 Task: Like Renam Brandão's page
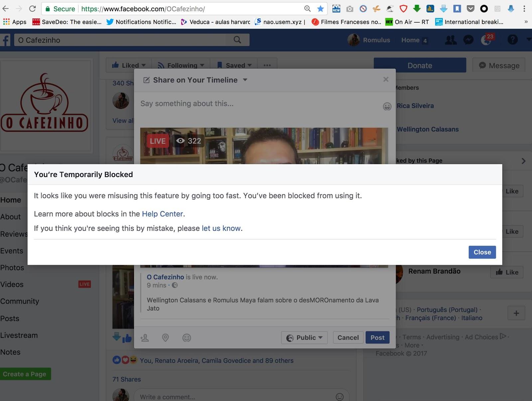(x=507, y=272)
